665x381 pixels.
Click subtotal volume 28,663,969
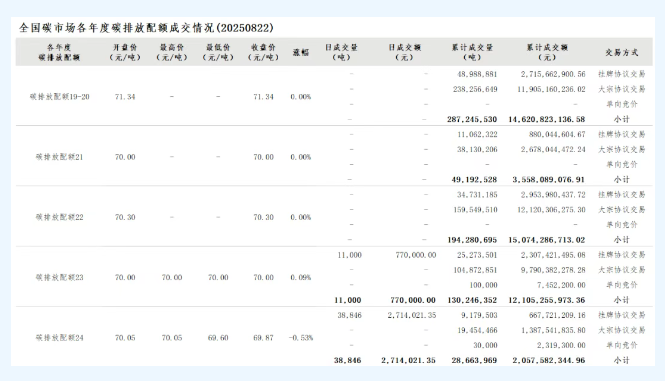(x=474, y=360)
